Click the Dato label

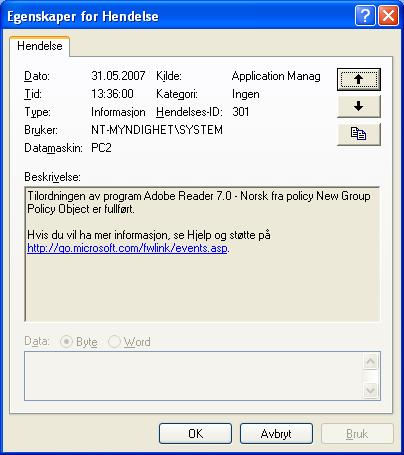[x=37, y=76]
